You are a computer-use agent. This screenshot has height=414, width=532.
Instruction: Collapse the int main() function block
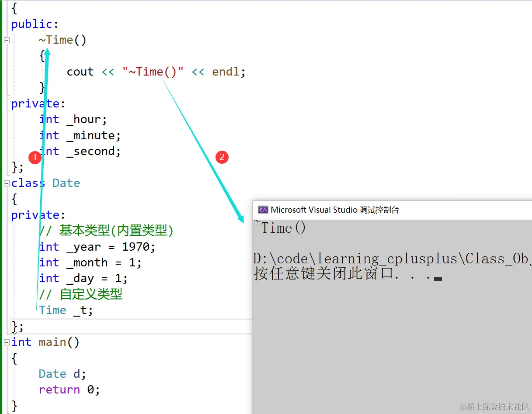coord(7,343)
